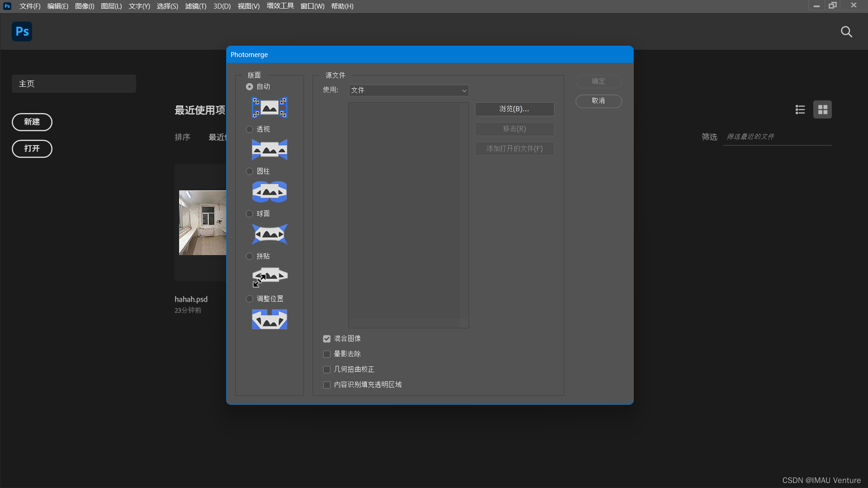
Task: Switch to list view icon
Action: coord(800,109)
